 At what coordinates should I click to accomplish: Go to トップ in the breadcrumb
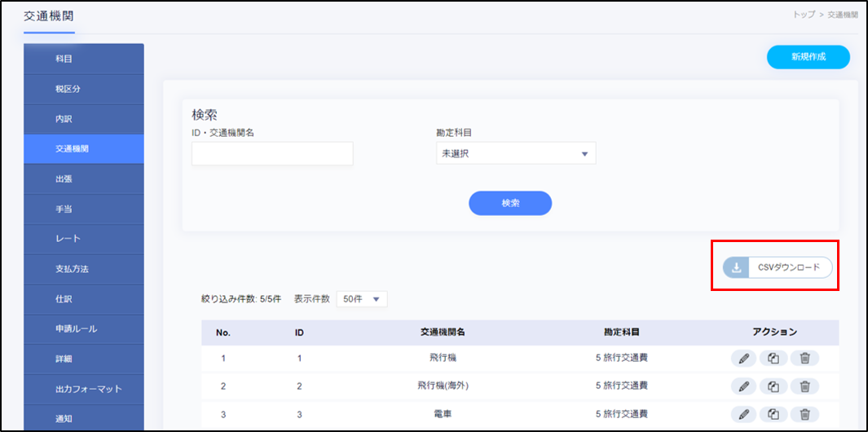point(804,15)
